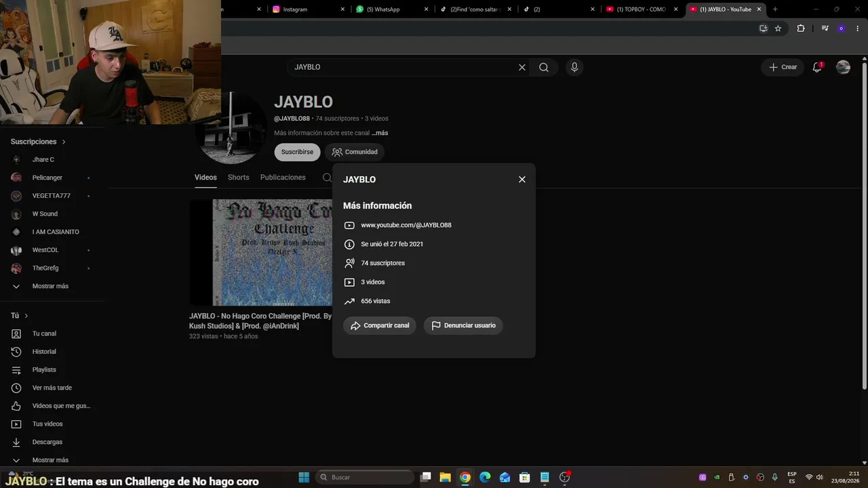The image size is (868, 488).
Task: Open the account avatar menu
Action: point(843,67)
